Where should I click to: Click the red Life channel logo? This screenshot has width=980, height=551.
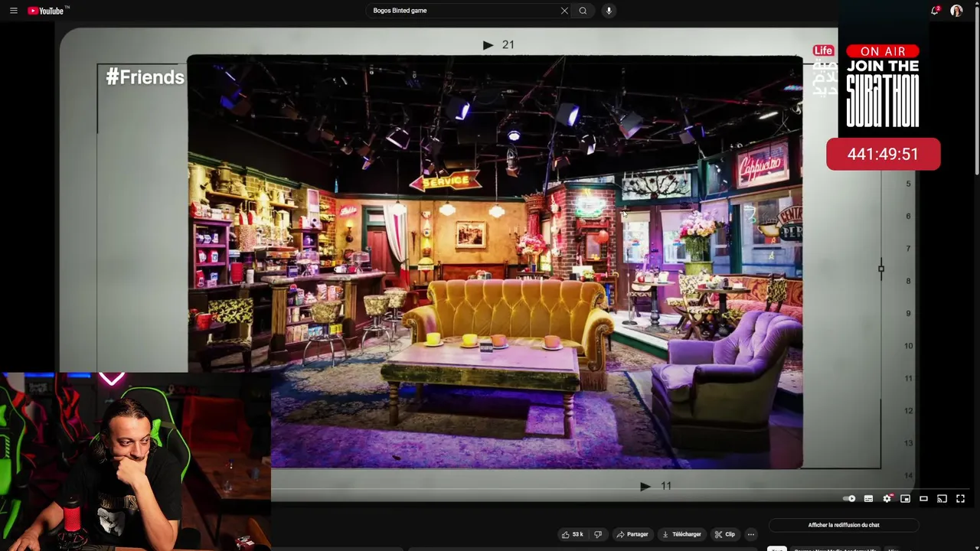[823, 51]
